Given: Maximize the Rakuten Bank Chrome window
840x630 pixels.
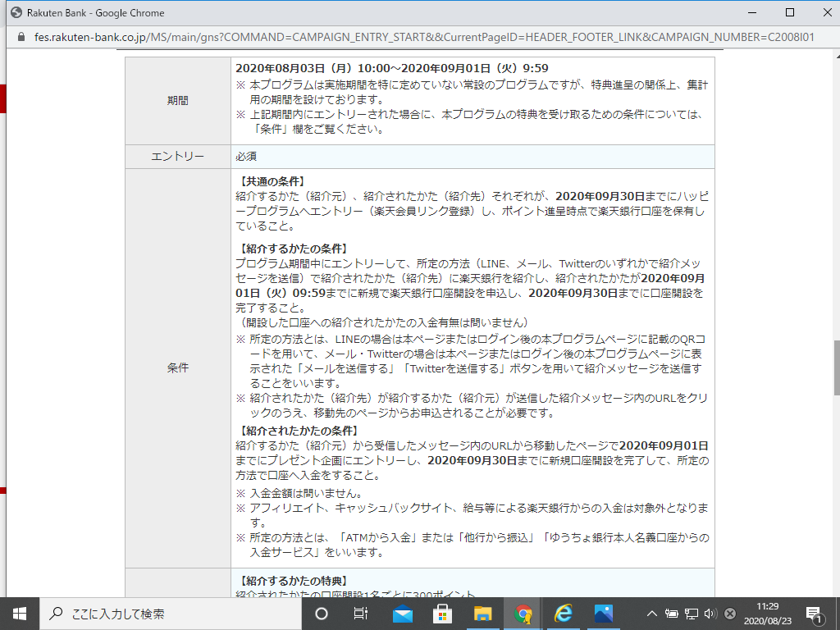Looking at the screenshot, I should click(790, 12).
